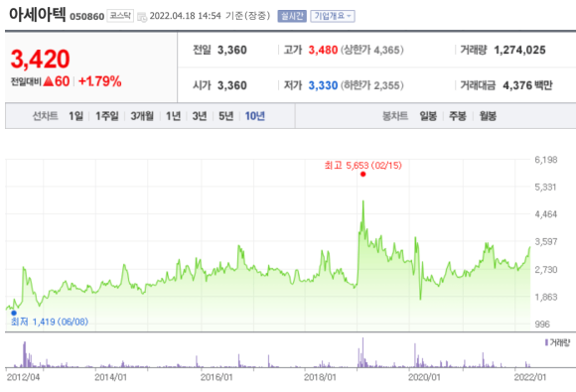Open the 기업개요 dropdown
The image size is (576, 392).
click(333, 16)
